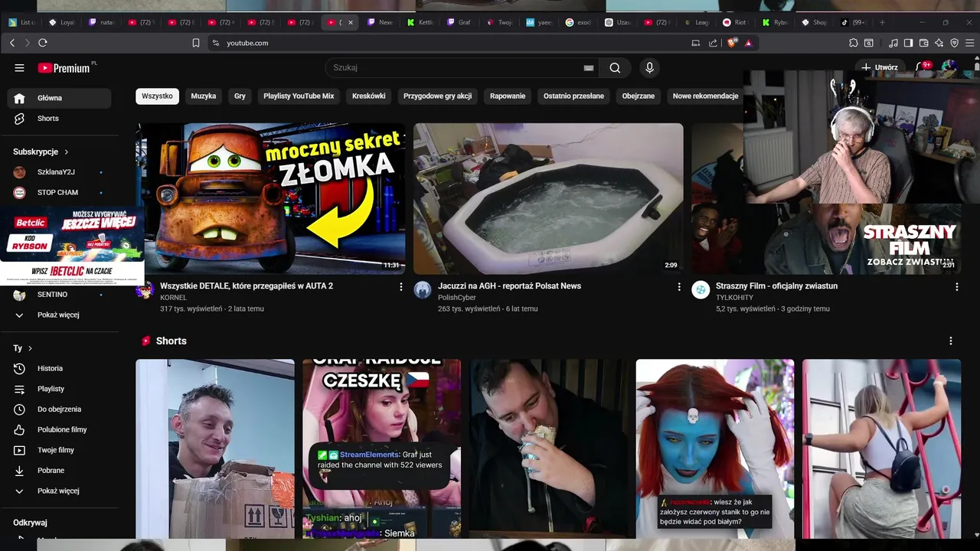Expand the Subskrypcje section chevron
980x551 pixels.
67,152
